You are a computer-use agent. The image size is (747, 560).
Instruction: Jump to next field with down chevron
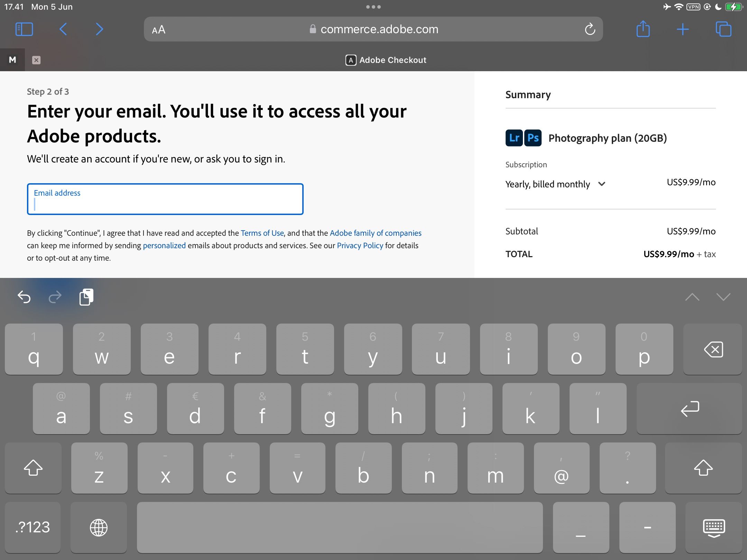(723, 297)
